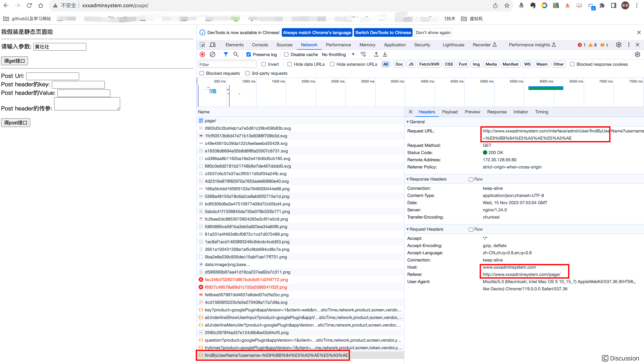Toggle the network filter funnel icon
Image resolution: width=644 pixels, height=364 pixels.
[x=226, y=54]
